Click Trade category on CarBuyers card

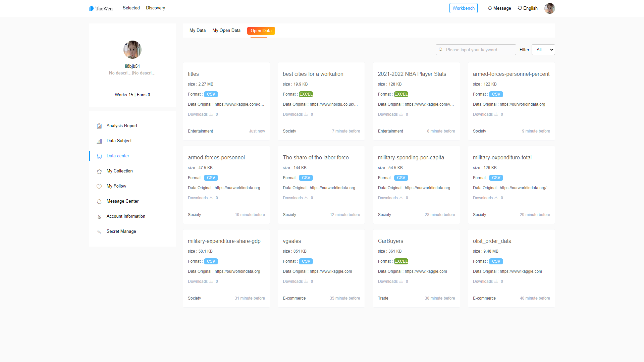[383, 298]
